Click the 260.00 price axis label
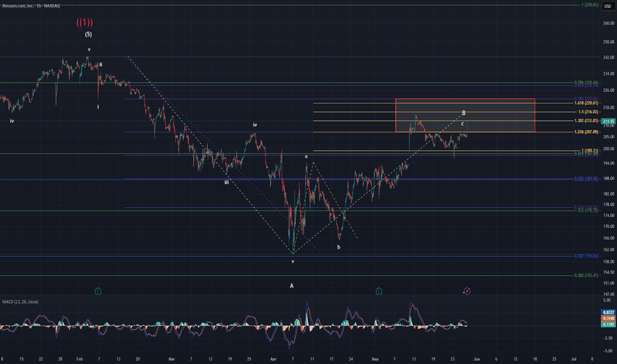Viewport: 617px width, 364px height. pos(608,23)
